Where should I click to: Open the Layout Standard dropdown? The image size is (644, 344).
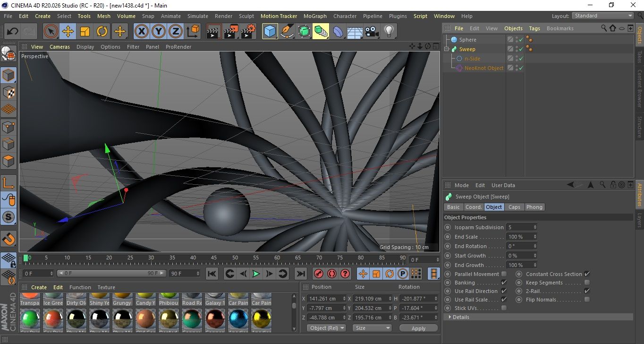pos(603,16)
